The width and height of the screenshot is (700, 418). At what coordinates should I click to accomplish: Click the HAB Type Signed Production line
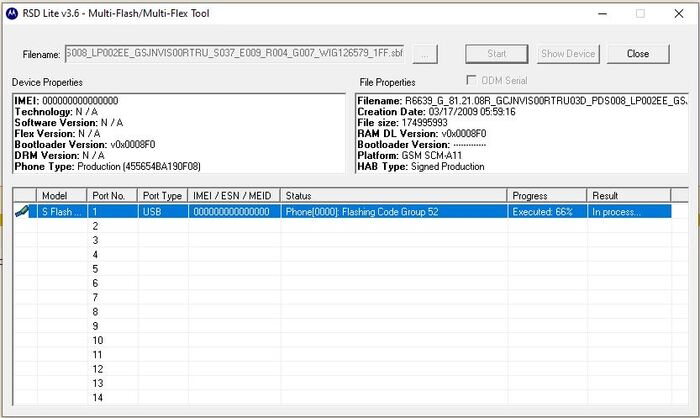point(421,166)
